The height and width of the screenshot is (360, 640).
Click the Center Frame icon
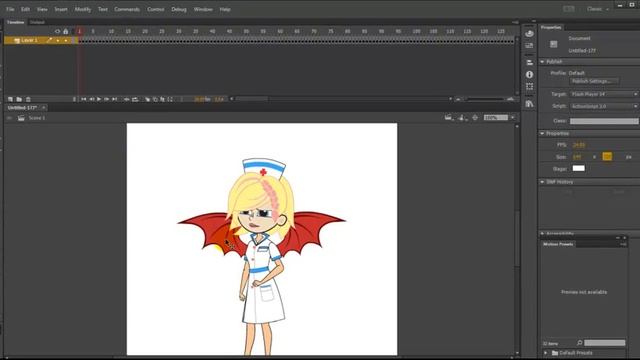tap(127, 99)
